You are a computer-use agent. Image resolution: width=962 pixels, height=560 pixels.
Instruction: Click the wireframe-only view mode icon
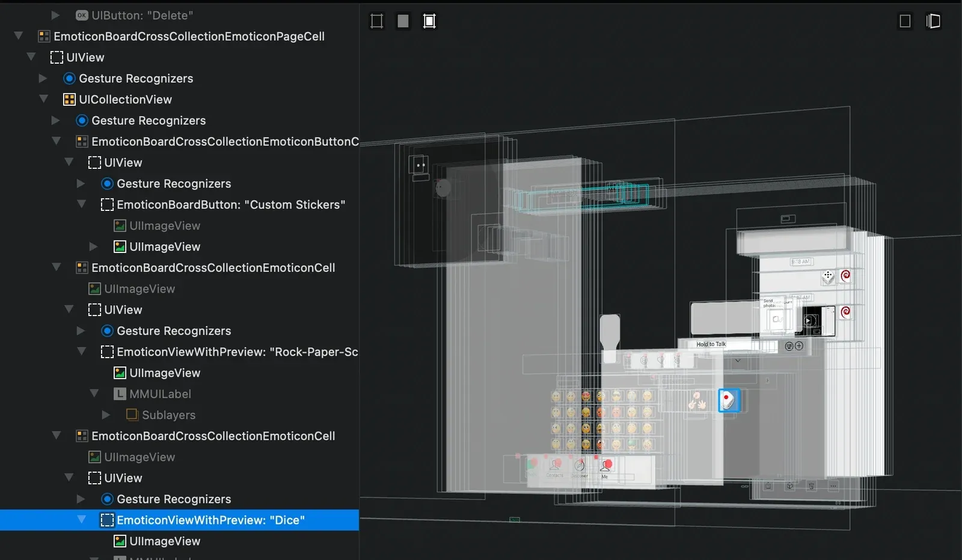(x=376, y=21)
